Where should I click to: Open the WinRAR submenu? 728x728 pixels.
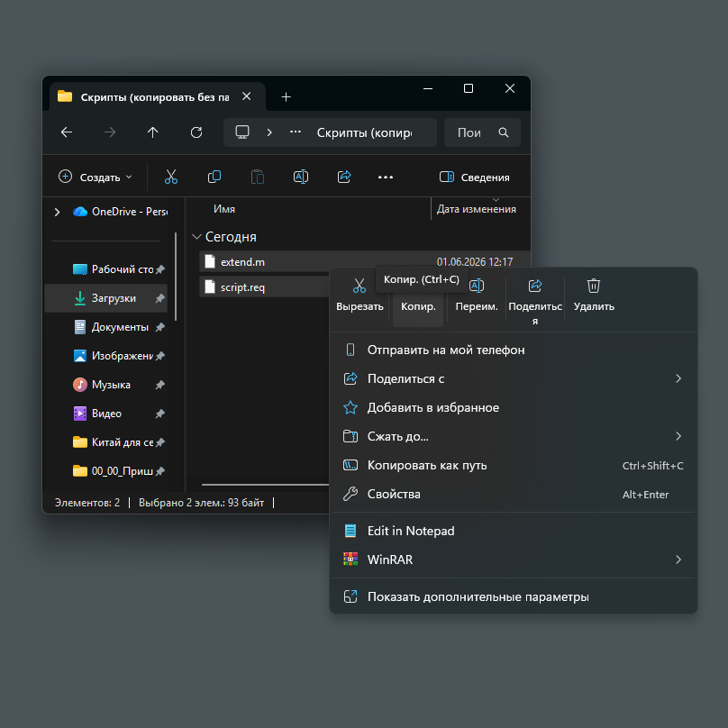pos(513,560)
